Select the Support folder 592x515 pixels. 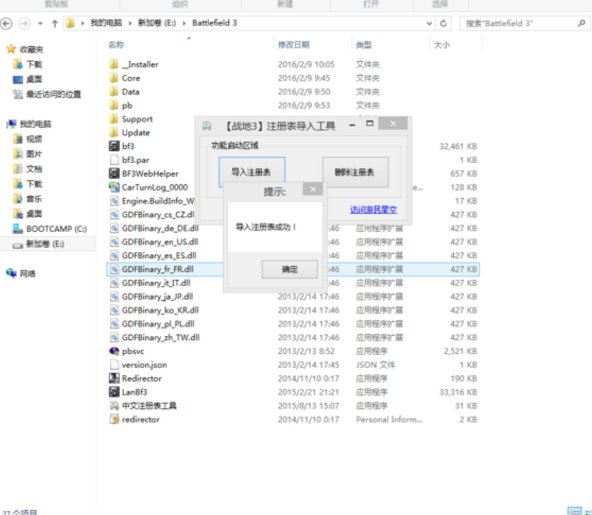137,119
